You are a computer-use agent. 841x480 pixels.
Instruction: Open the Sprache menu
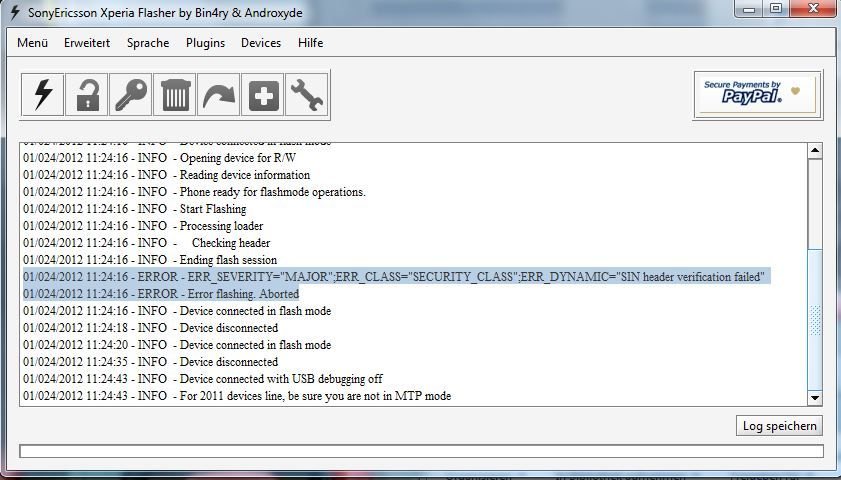(x=148, y=43)
